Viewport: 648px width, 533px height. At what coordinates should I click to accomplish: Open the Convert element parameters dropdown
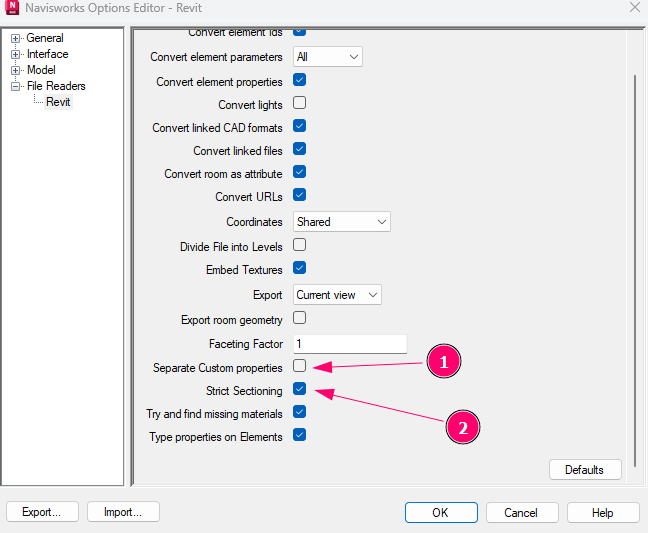point(327,57)
